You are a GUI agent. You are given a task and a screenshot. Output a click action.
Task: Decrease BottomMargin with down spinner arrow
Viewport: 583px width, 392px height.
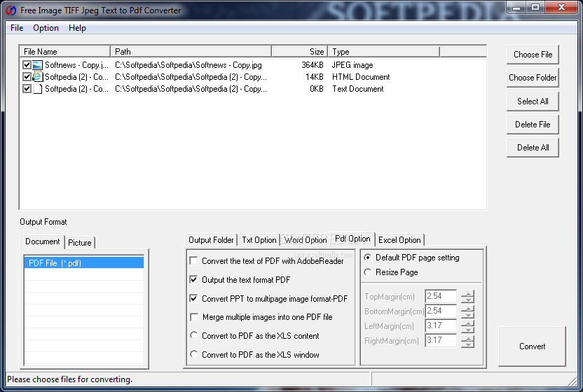[468, 314]
